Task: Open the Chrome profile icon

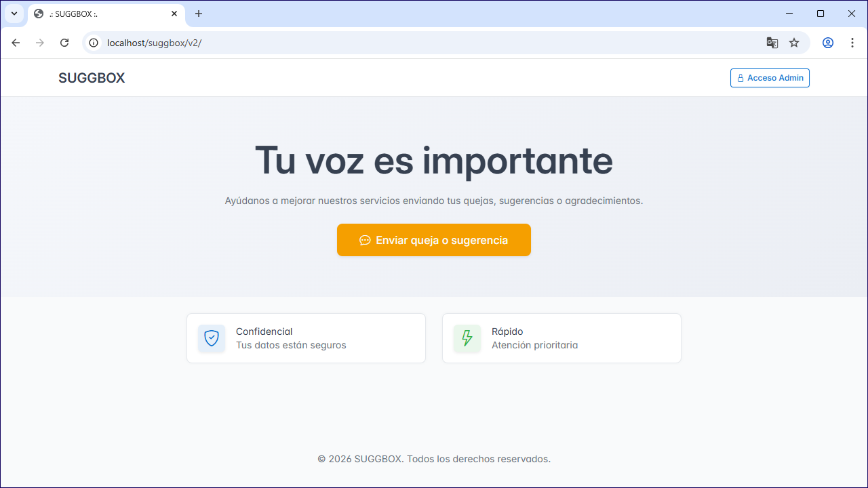Action: pyautogui.click(x=828, y=43)
